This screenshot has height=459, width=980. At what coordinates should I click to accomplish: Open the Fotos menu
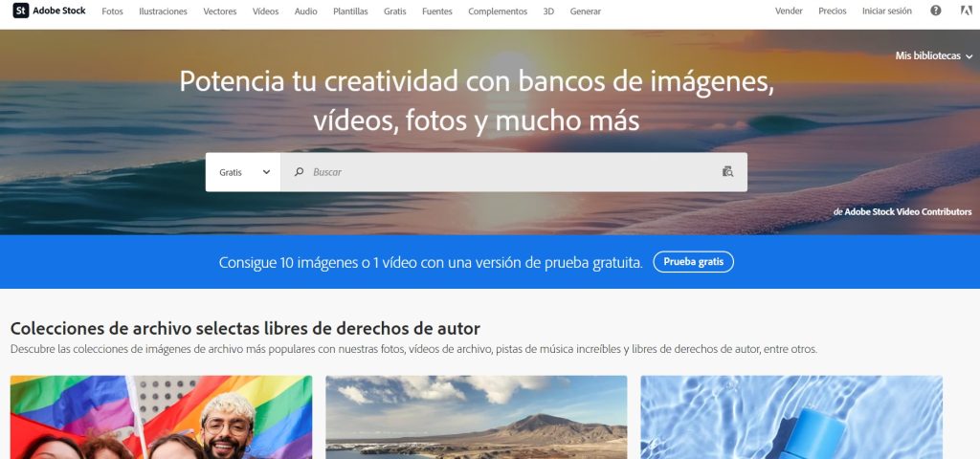113,11
